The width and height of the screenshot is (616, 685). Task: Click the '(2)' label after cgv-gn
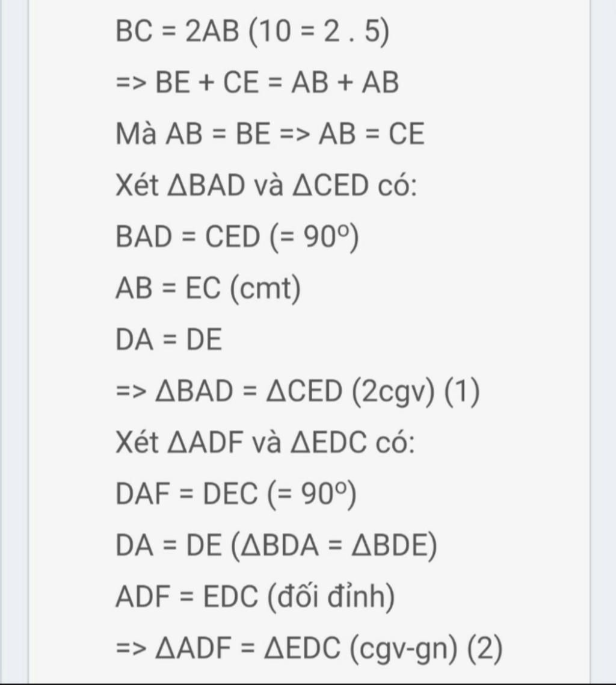485,648
